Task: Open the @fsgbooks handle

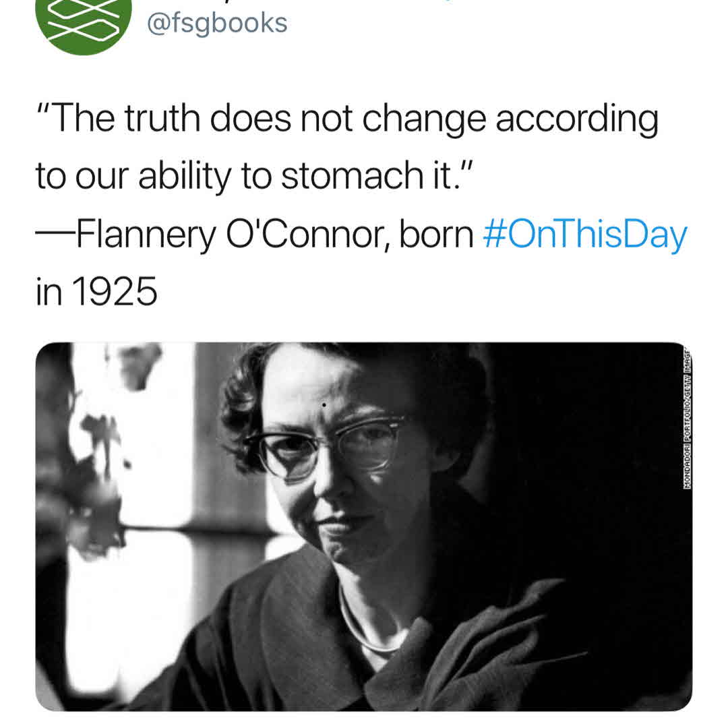Action: click(x=217, y=23)
